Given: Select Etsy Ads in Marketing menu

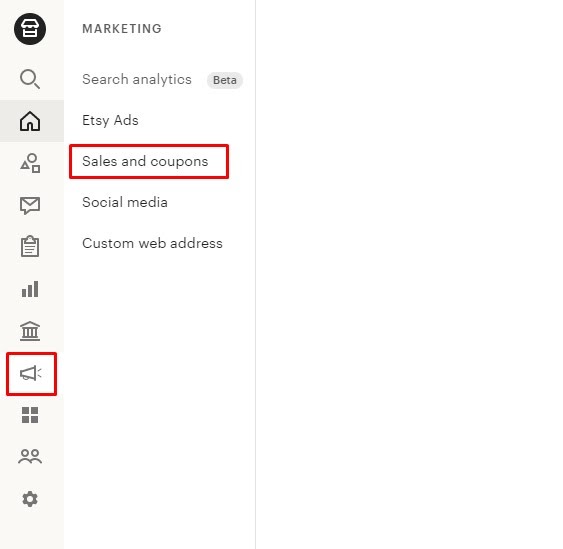Looking at the screenshot, I should click(110, 120).
